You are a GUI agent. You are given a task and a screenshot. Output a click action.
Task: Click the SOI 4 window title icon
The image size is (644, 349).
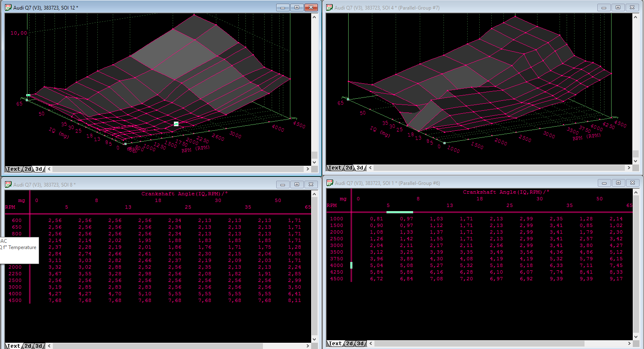tap(329, 7)
